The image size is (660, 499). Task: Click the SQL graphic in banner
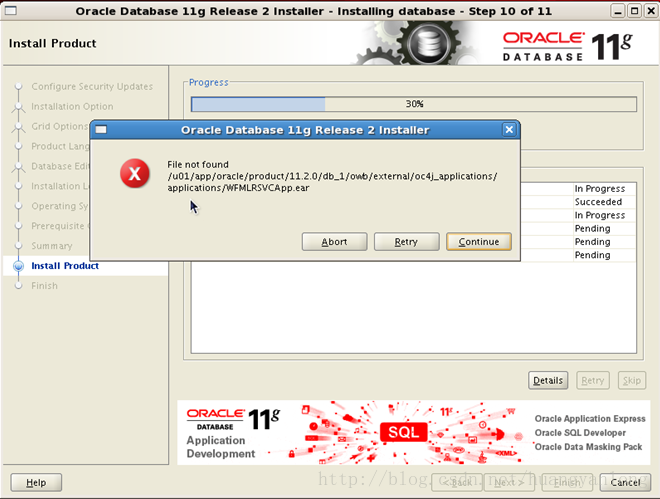click(x=403, y=432)
